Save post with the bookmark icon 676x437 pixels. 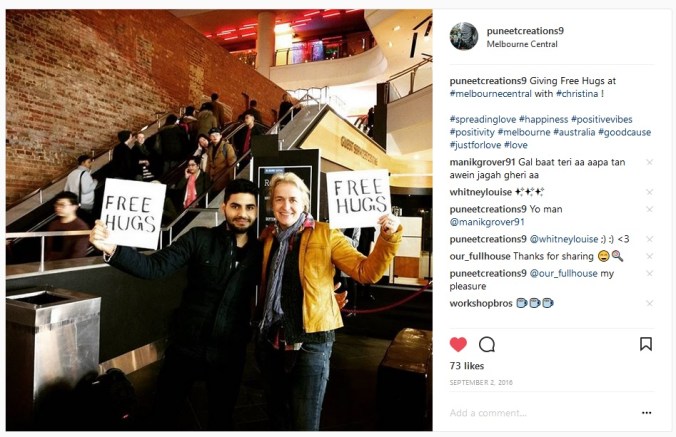click(x=645, y=344)
